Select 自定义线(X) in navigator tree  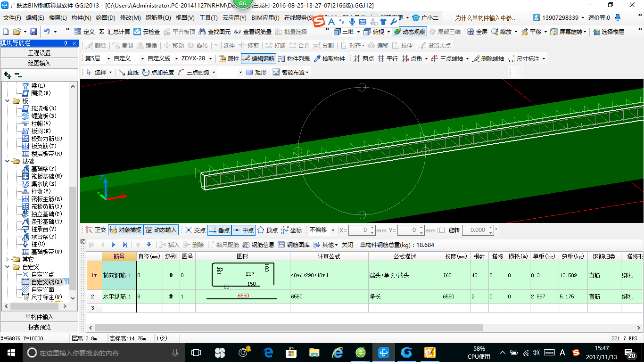tap(46, 282)
